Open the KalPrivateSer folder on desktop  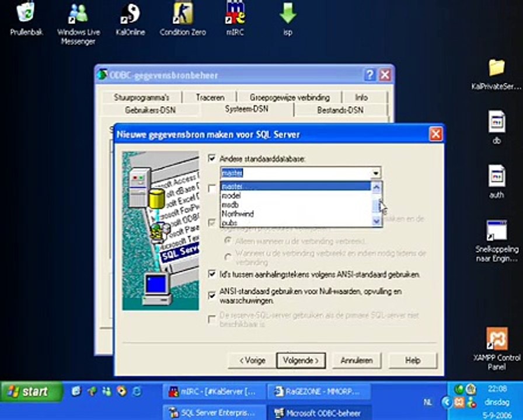point(496,75)
